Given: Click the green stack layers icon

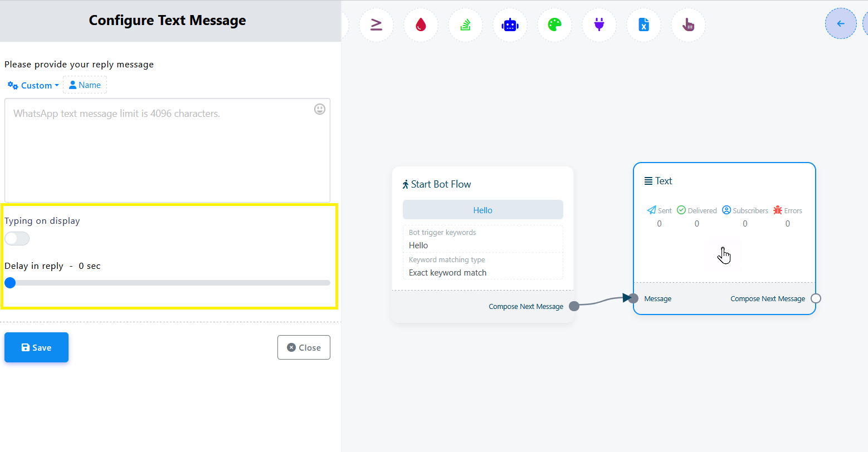Looking at the screenshot, I should click(x=465, y=25).
